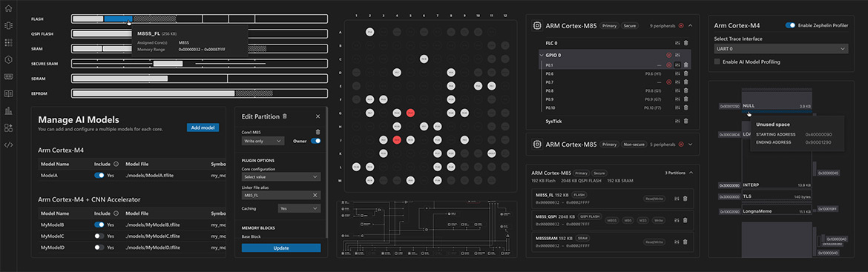868x272 pixels.
Task: Open the Select Trace Interface UART 0 dropdown
Action: 781,49
